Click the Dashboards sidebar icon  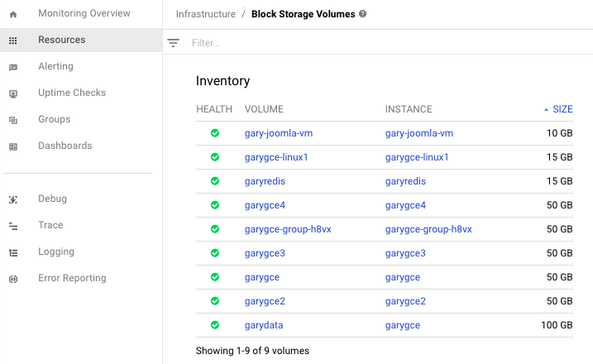(x=13, y=146)
